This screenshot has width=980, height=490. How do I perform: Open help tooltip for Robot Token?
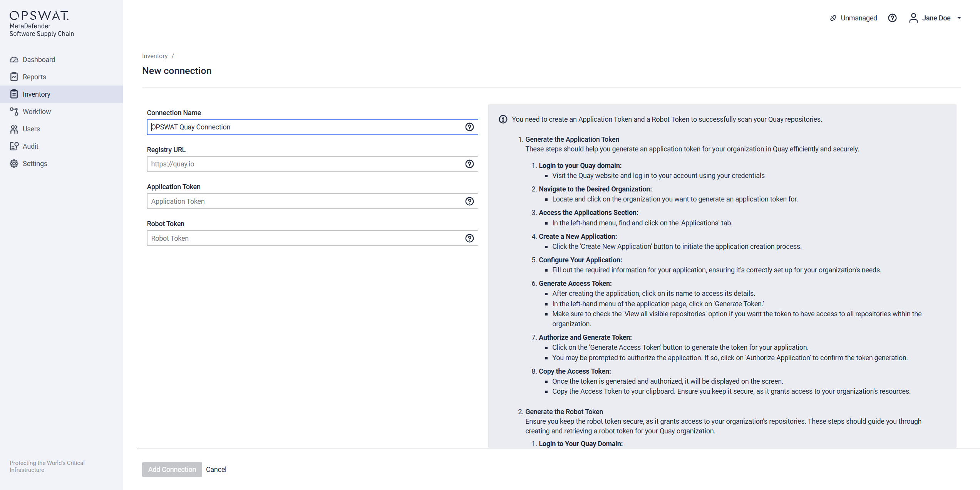tap(469, 238)
